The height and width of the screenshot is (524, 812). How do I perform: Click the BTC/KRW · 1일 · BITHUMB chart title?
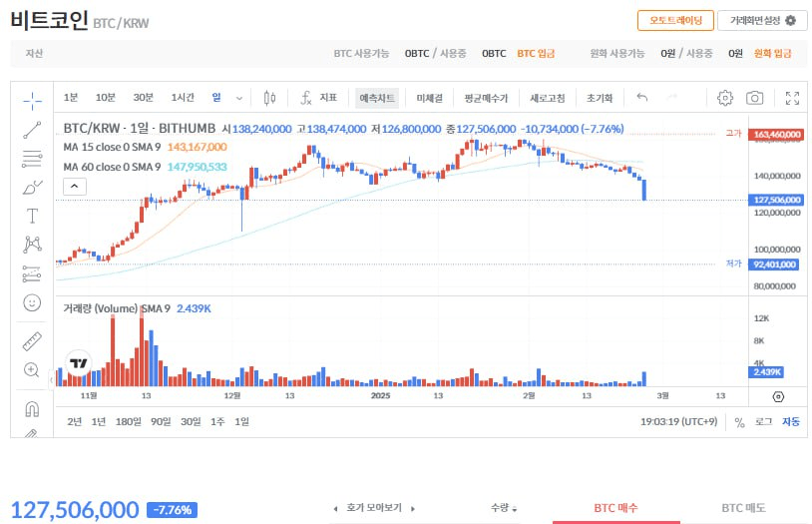[x=140, y=128]
